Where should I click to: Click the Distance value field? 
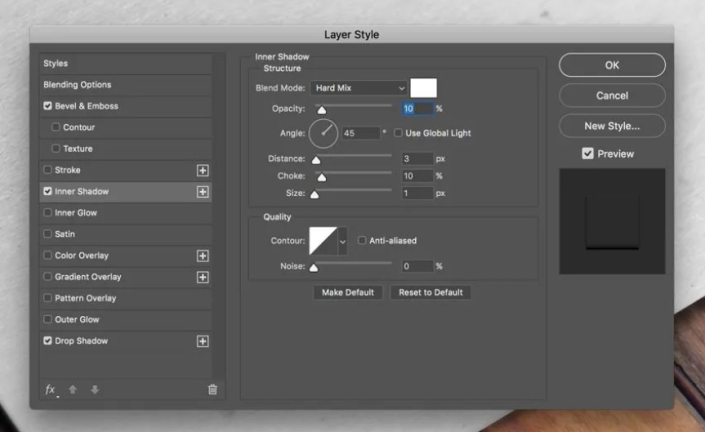(x=417, y=159)
